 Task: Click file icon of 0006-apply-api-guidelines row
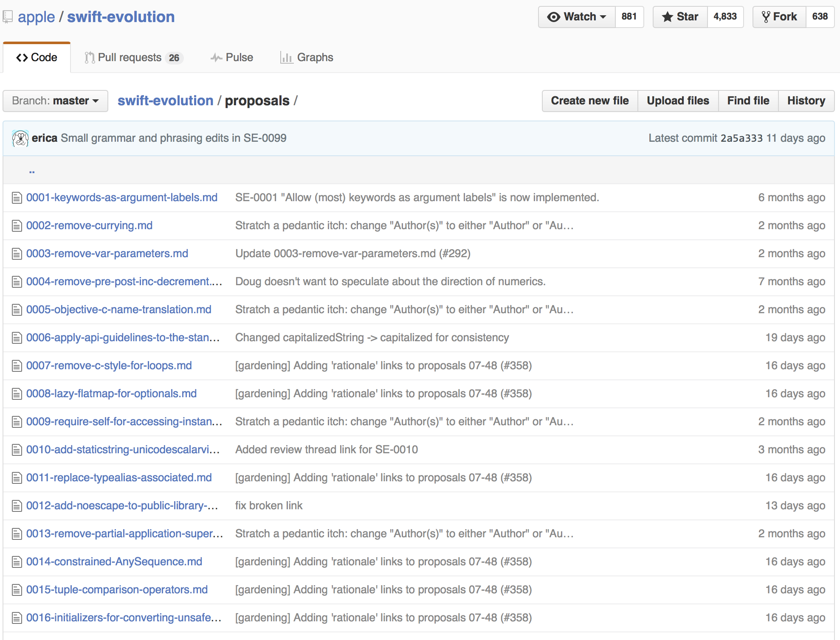tap(17, 338)
